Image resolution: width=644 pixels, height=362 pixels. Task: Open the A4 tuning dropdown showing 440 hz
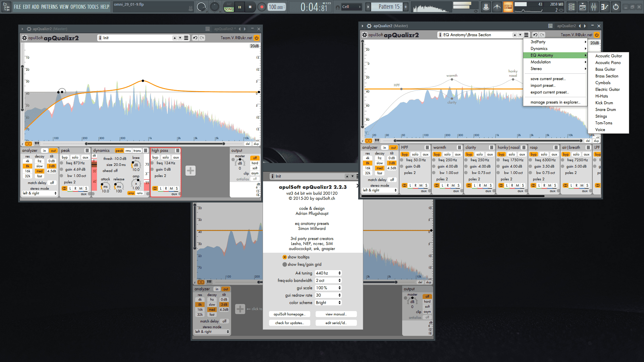pyautogui.click(x=328, y=273)
